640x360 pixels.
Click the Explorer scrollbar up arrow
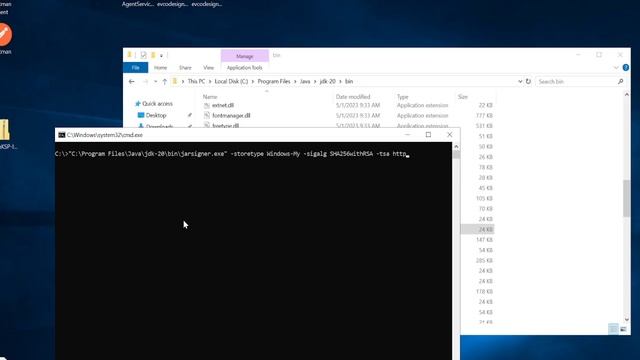627,95
